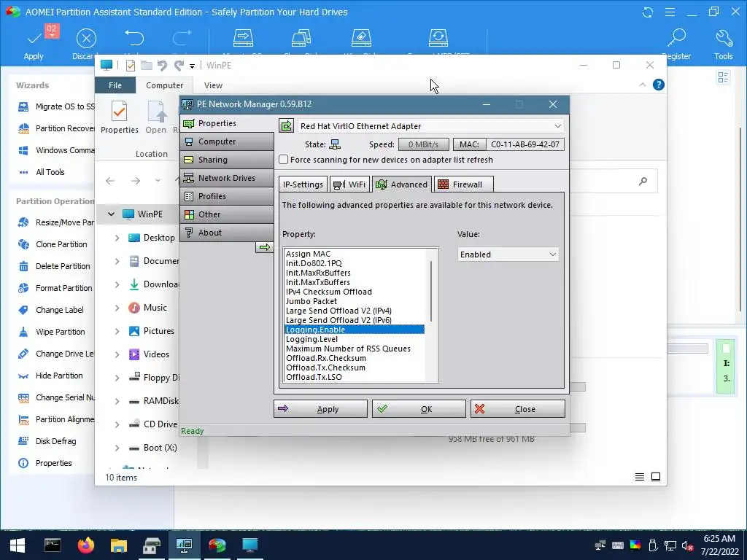Select Jumbo Packet in the property list
Viewport: 747px width, 560px height.
[x=311, y=301]
